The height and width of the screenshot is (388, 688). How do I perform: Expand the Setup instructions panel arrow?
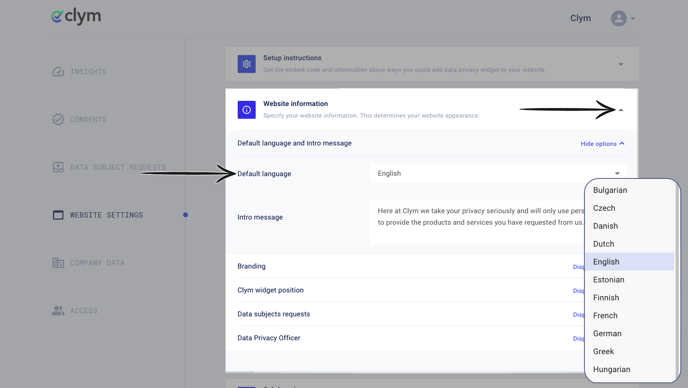click(620, 65)
